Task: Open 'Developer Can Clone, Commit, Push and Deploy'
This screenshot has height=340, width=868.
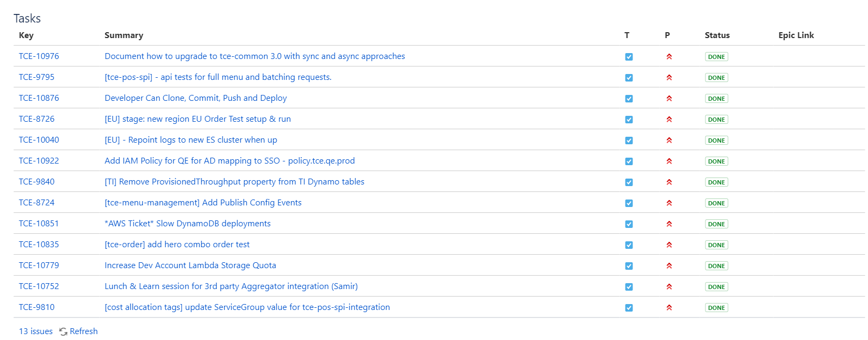Action: point(196,98)
